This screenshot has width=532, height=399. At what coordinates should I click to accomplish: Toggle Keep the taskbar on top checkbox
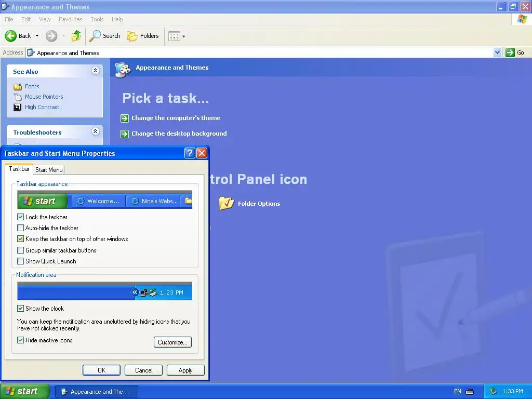20,239
